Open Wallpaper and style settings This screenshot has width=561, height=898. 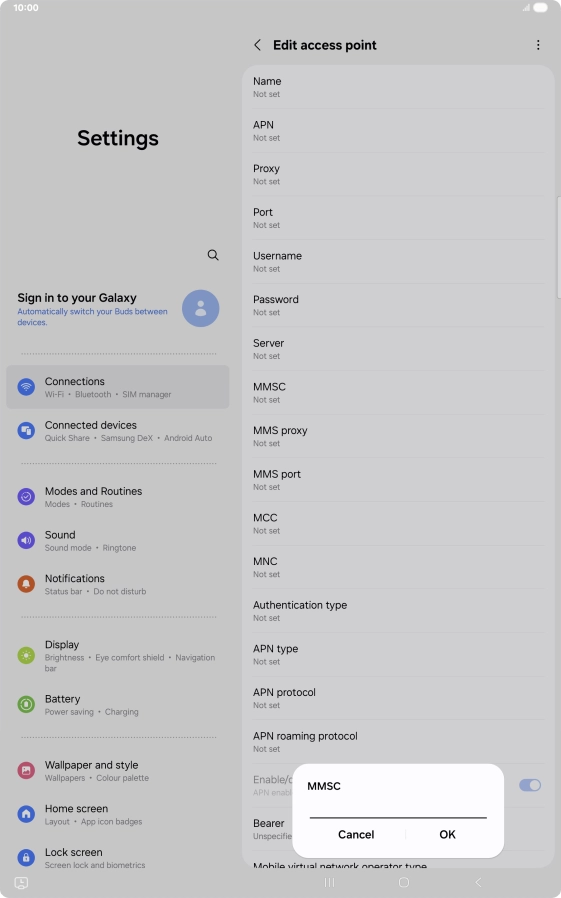[x=118, y=770]
